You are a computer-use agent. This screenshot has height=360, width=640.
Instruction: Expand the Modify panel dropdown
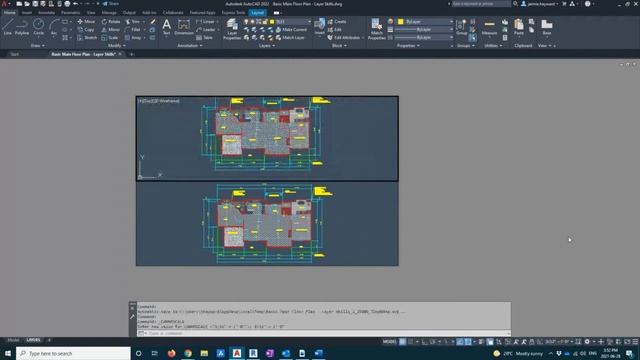tap(117, 46)
